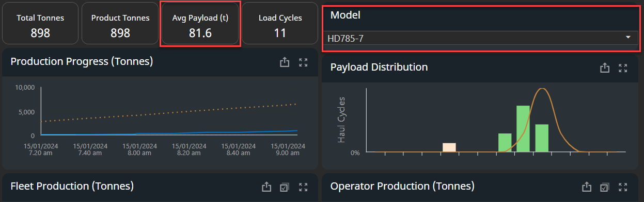
Task: Click the 7.20 am x-axis label
Action: [41, 150]
